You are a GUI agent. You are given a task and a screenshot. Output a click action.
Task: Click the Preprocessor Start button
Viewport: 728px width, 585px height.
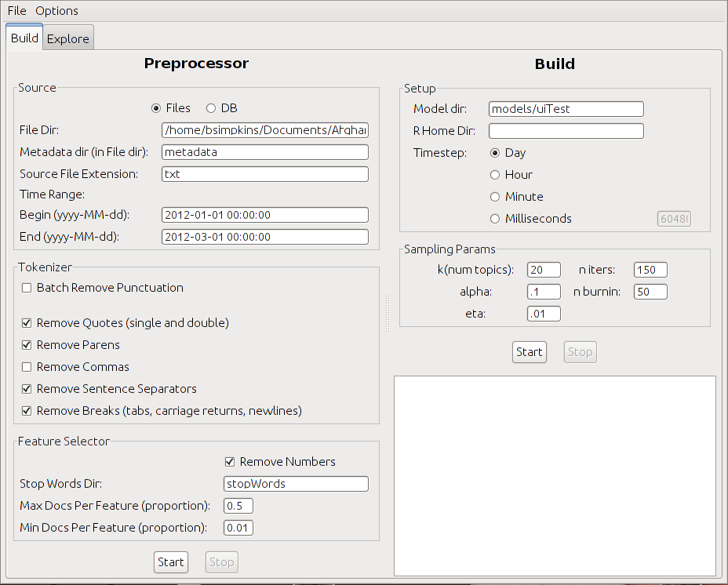click(x=170, y=562)
